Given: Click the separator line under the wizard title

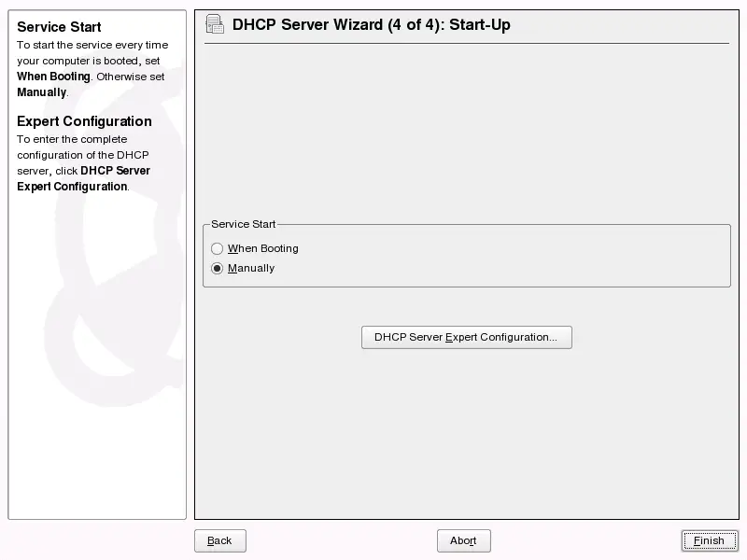Looking at the screenshot, I should pos(466,44).
